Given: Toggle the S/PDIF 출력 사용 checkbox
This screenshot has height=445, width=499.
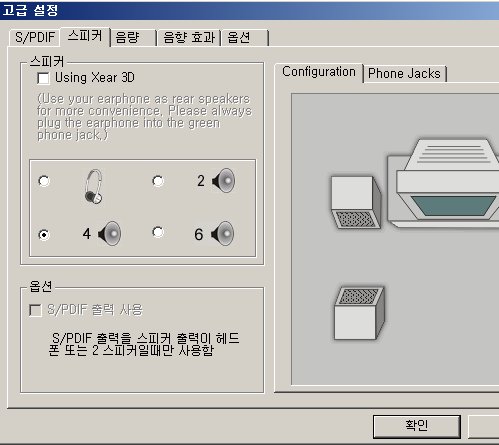Looking at the screenshot, I should point(35,310).
